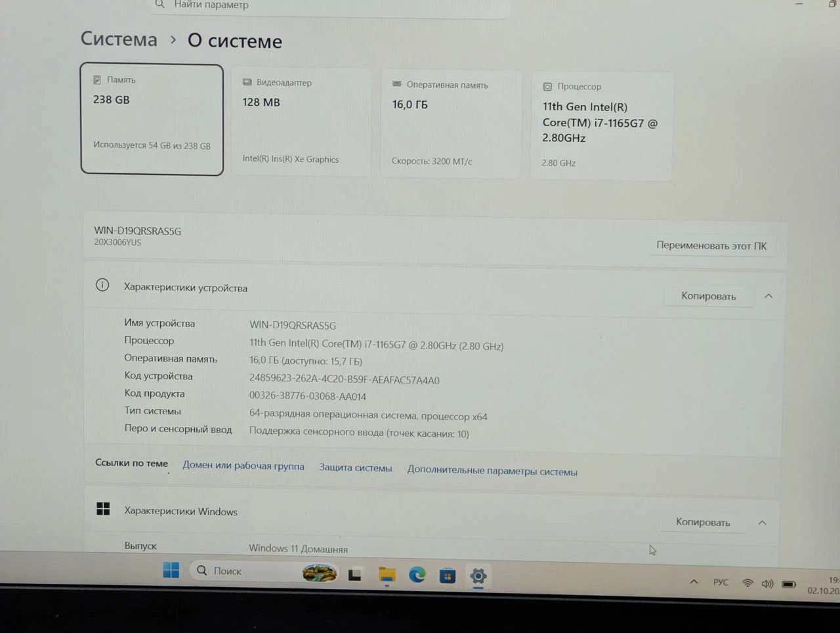Show hidden tray icons chevron
840x633 pixels.
click(x=694, y=582)
